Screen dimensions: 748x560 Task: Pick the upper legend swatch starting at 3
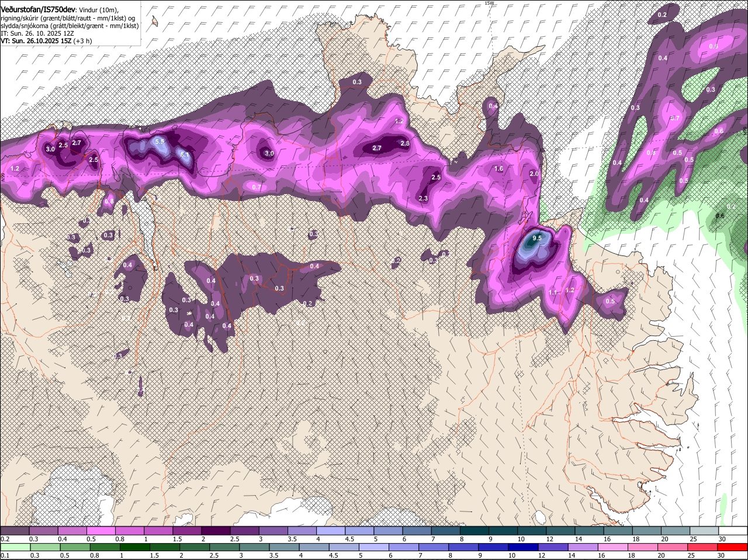273,530
